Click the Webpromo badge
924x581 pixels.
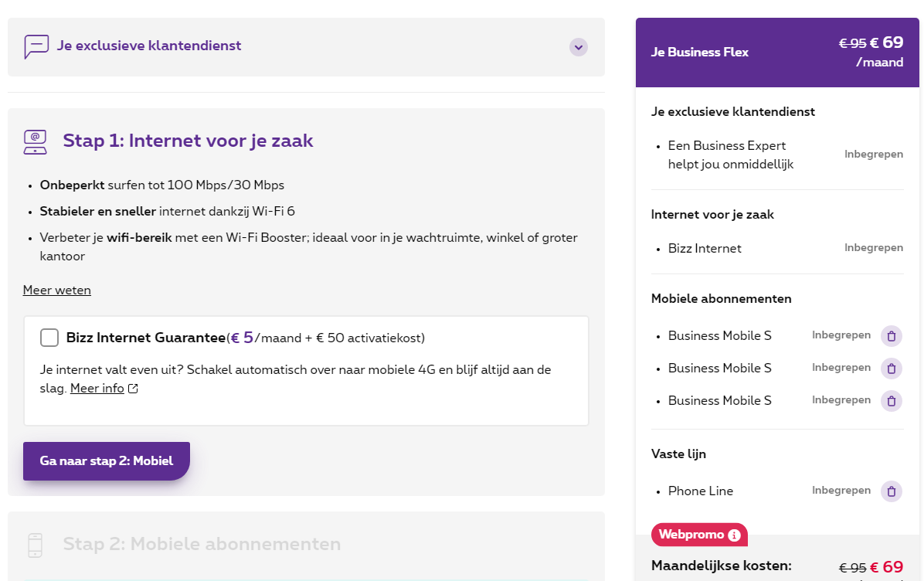tap(691, 535)
